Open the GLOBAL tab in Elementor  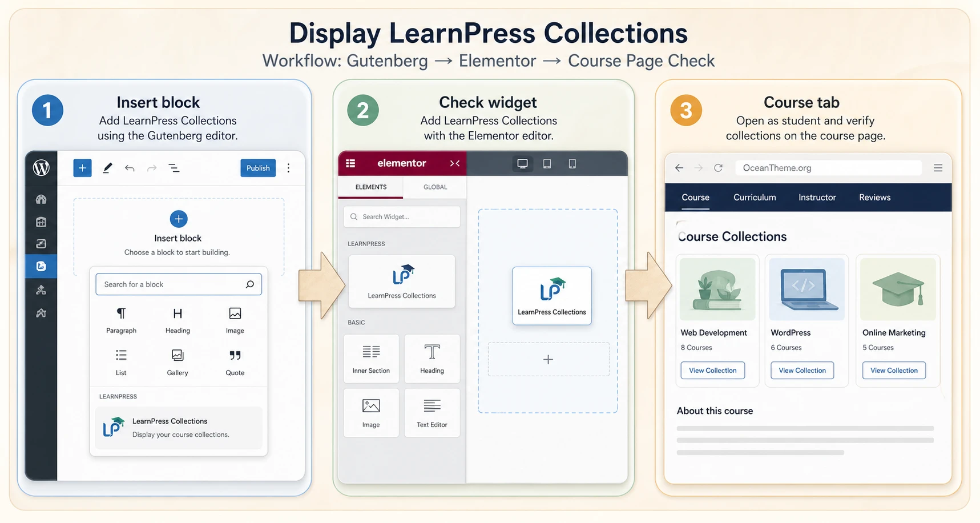(435, 187)
